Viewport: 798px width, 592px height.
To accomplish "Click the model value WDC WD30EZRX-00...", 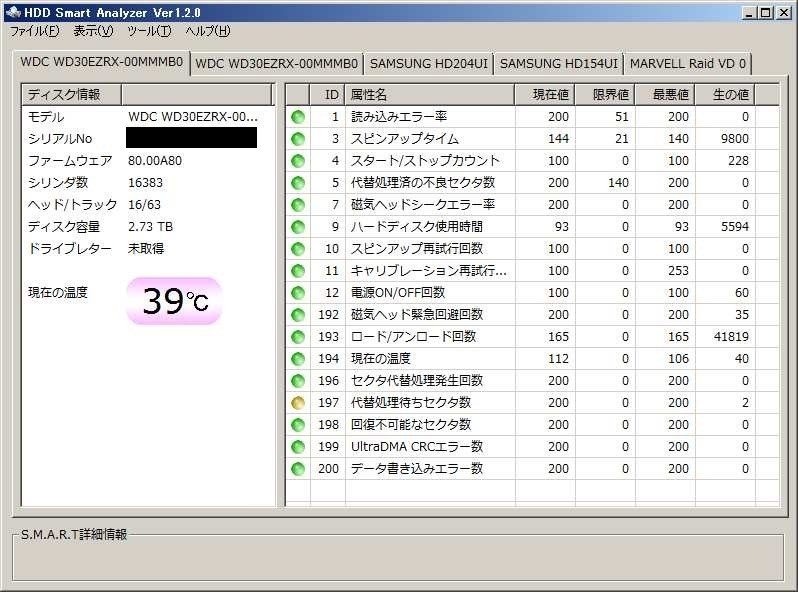I will 192,117.
